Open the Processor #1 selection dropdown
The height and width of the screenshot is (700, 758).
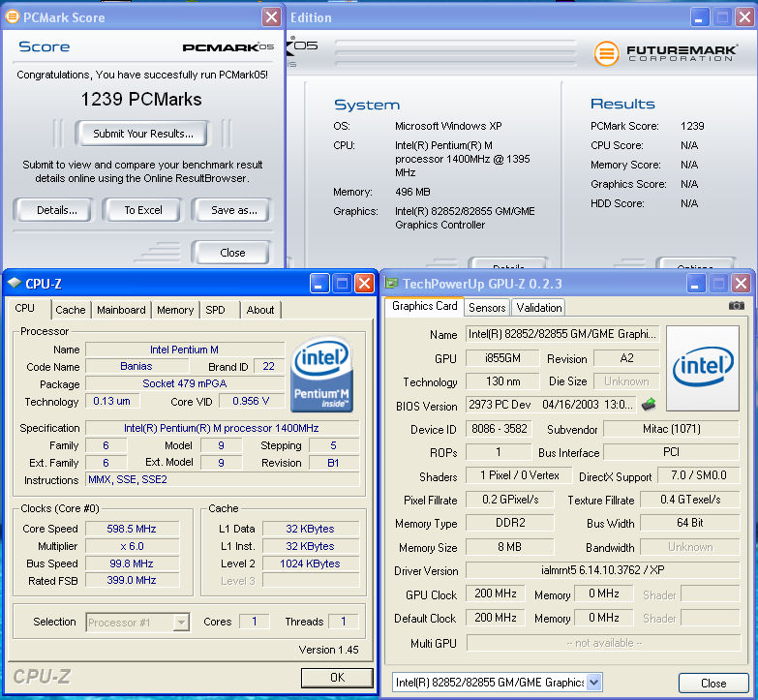pos(181,623)
